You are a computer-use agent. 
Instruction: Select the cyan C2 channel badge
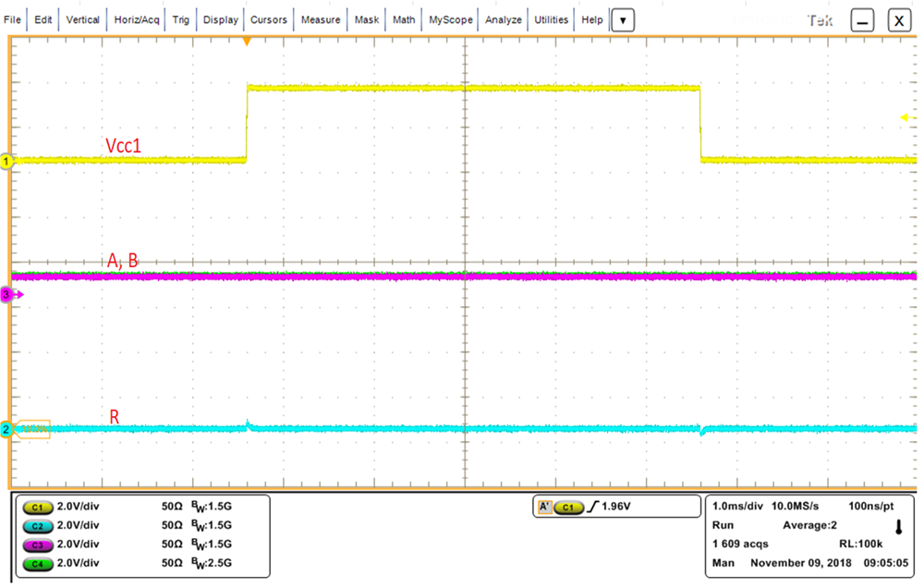tap(37, 525)
